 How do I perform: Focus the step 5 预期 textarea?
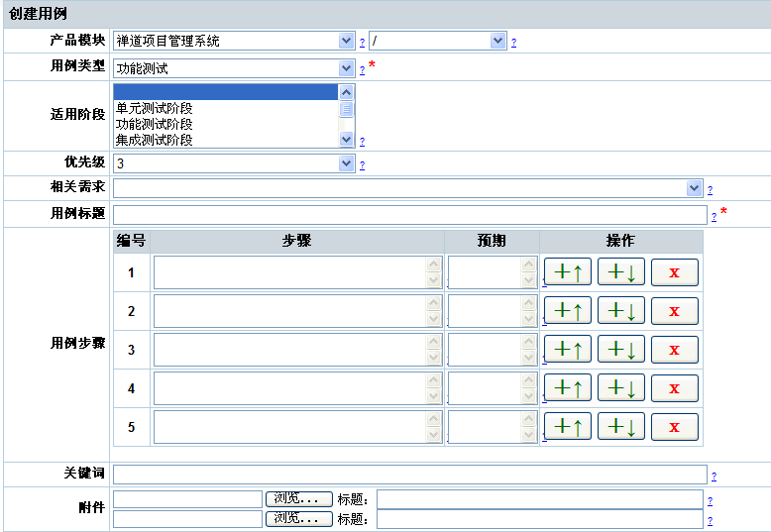(493, 426)
